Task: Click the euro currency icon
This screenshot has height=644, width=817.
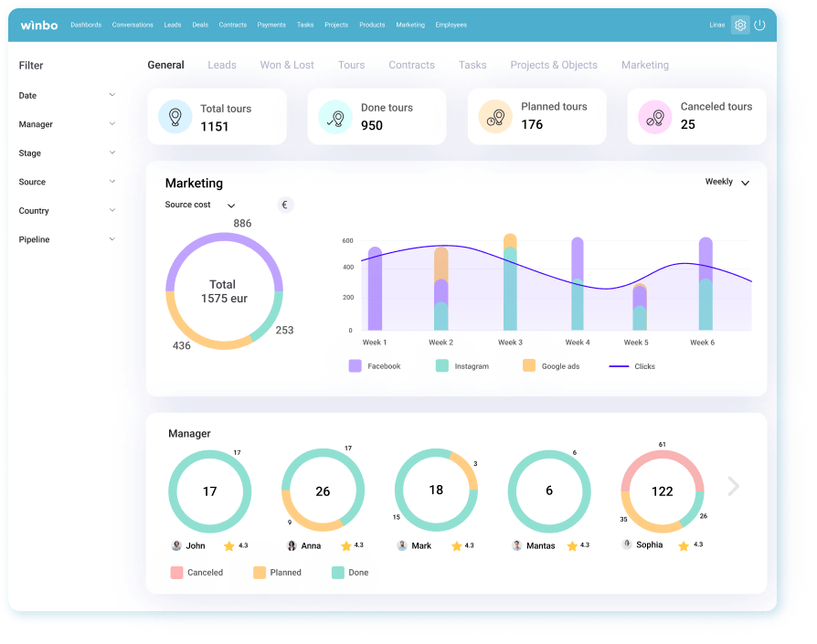Action: 285,205
